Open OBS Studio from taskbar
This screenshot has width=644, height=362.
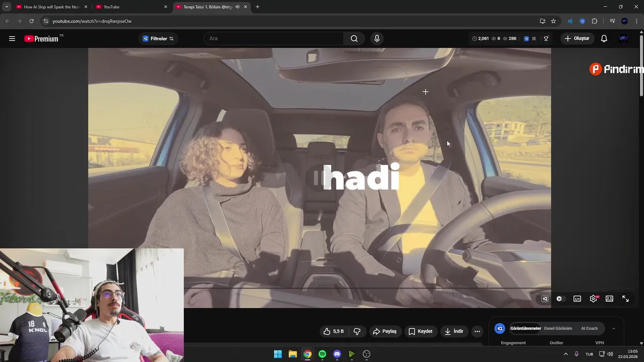pyautogui.click(x=367, y=354)
